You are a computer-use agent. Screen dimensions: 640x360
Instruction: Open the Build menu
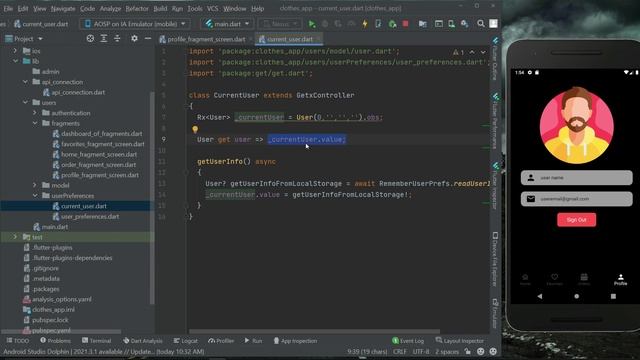coord(160,8)
